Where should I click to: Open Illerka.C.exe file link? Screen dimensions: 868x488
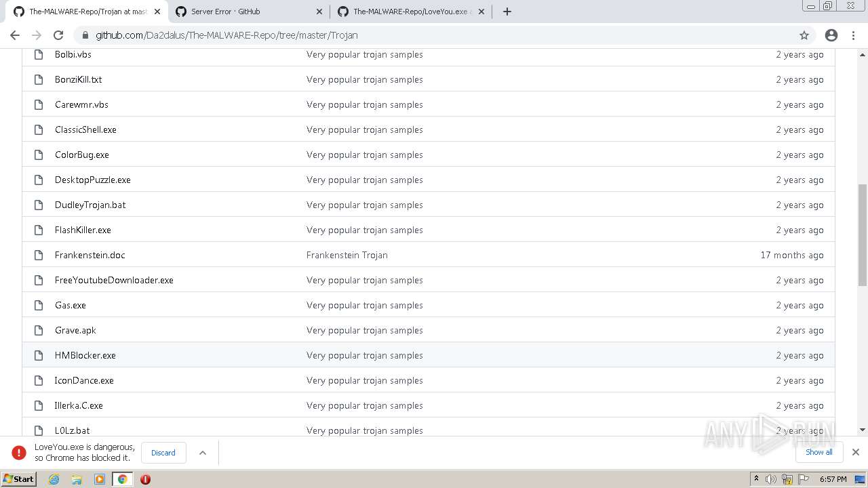pos(79,405)
